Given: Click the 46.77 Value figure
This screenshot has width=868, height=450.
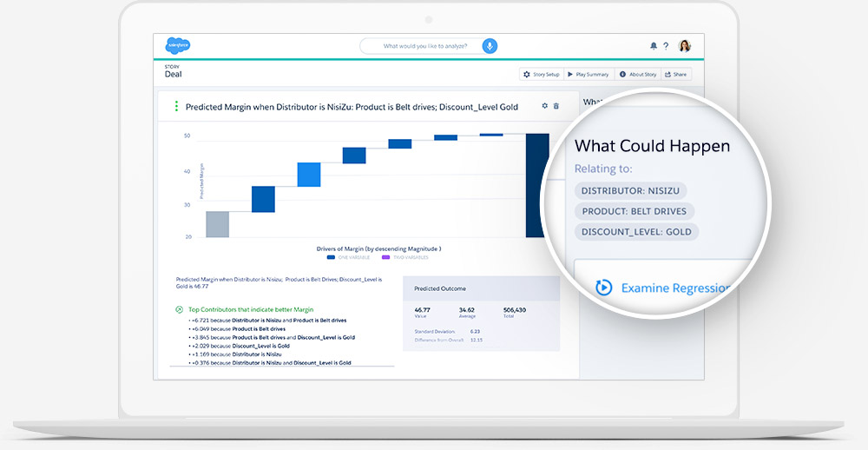Looking at the screenshot, I should [x=423, y=312].
